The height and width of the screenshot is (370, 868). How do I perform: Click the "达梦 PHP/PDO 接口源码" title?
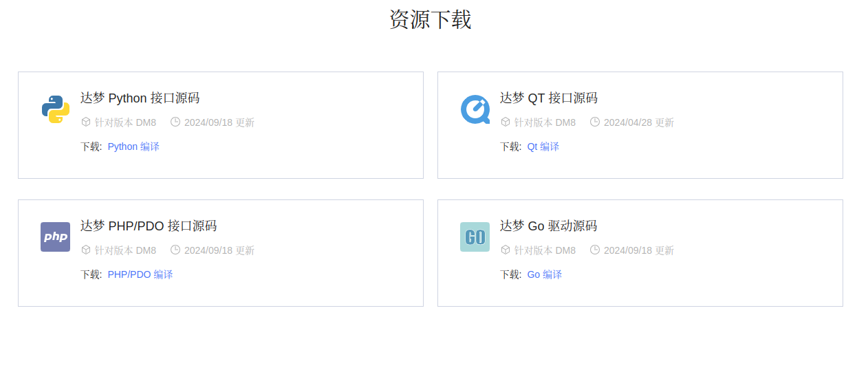(x=149, y=226)
